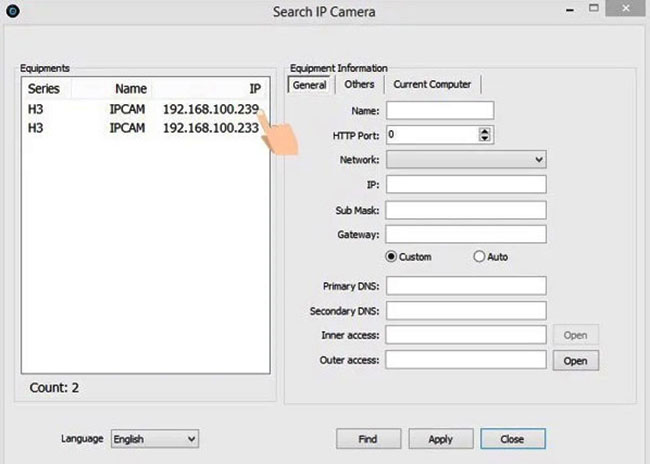This screenshot has width=650, height=464.
Task: Switch to the Current Computer tab
Action: point(432,85)
